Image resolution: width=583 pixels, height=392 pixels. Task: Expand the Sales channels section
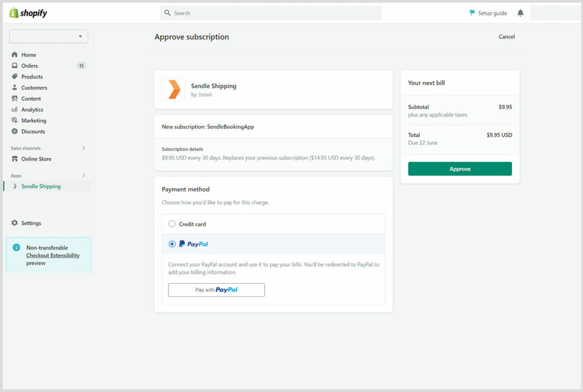pos(84,148)
